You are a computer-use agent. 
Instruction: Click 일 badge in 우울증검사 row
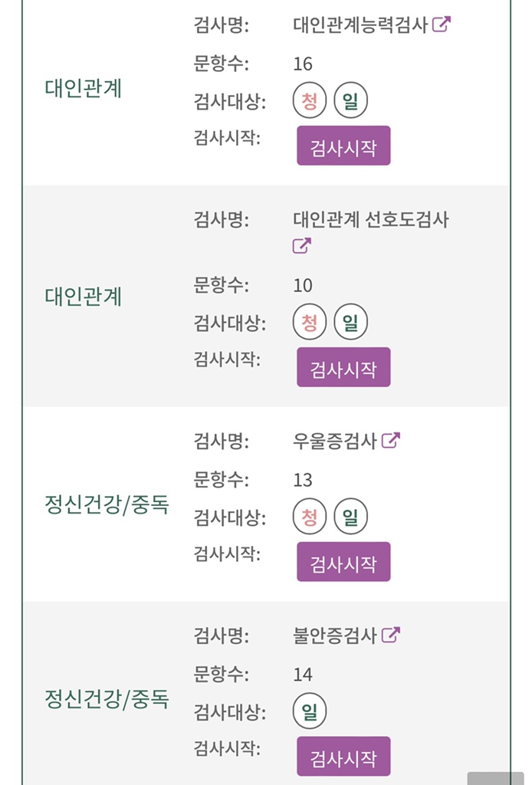pos(350,517)
